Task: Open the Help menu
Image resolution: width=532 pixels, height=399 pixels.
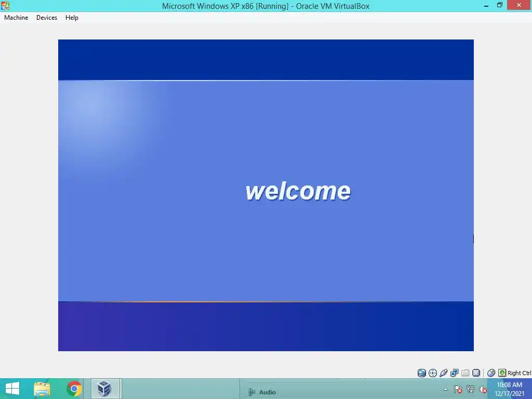Action: coord(72,18)
